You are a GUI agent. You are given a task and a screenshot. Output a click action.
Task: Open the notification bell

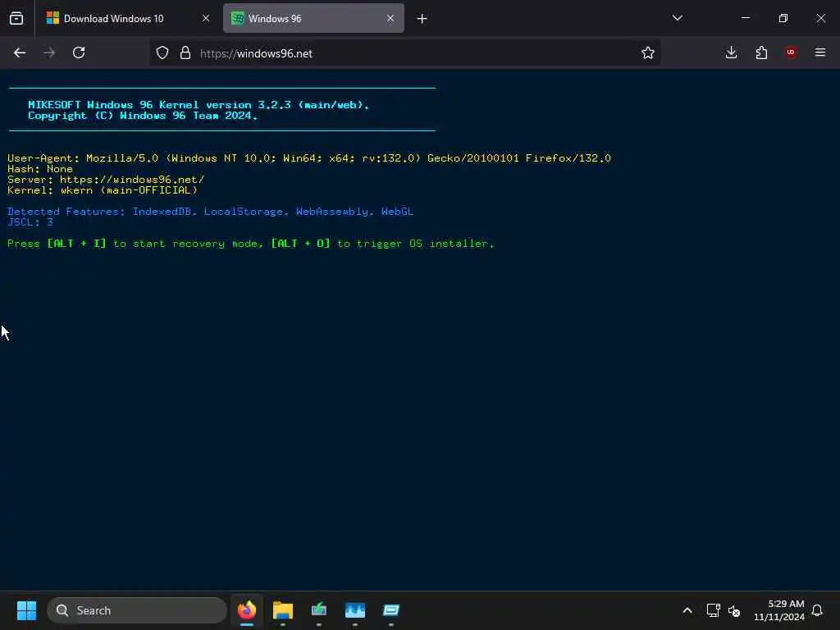coord(817,610)
